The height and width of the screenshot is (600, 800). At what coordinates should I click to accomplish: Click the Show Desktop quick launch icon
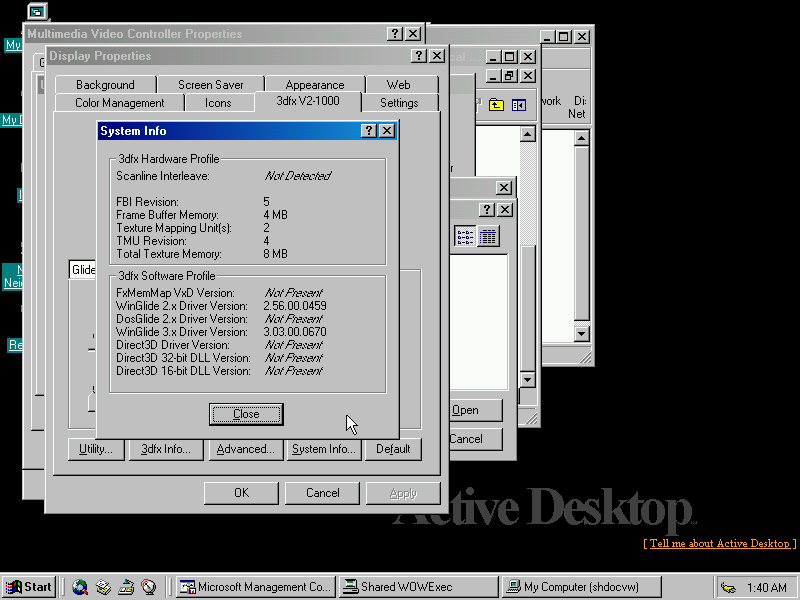click(126, 587)
